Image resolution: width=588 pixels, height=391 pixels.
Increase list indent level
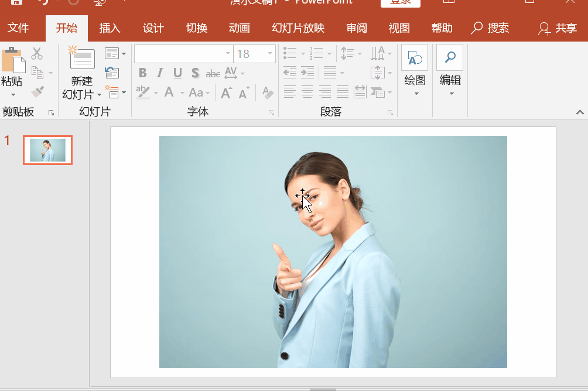tap(307, 73)
